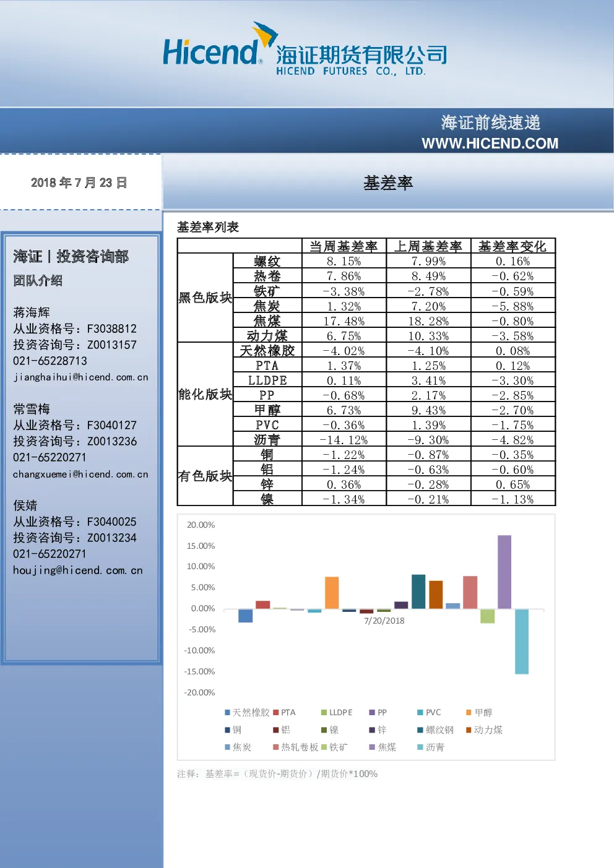Click the name 蒋海辉 in the sidebar

click(x=32, y=312)
